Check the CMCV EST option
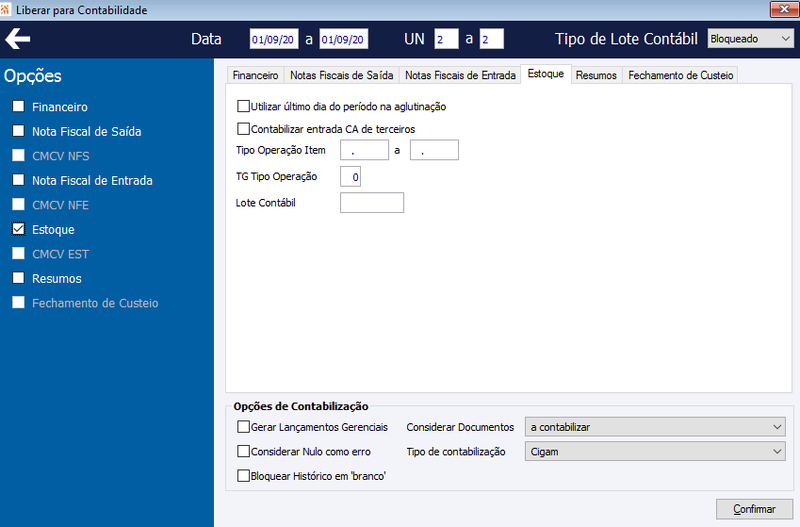The height and width of the screenshot is (527, 800). (18, 253)
